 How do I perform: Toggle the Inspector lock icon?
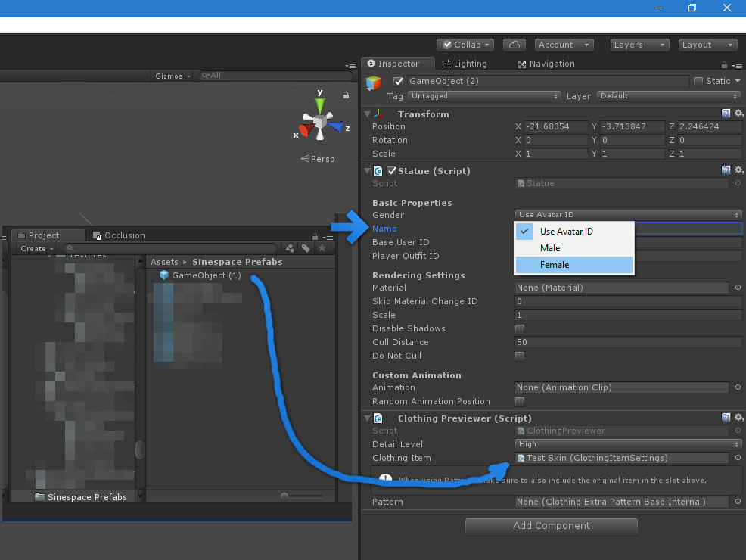(724, 65)
